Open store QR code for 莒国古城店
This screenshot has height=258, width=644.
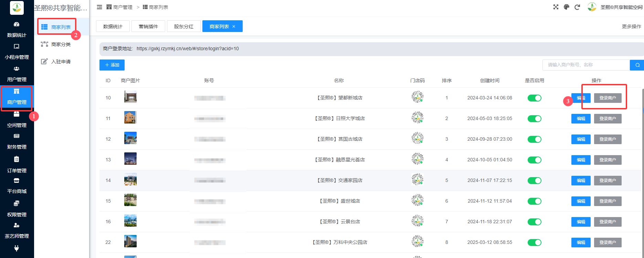point(418,138)
